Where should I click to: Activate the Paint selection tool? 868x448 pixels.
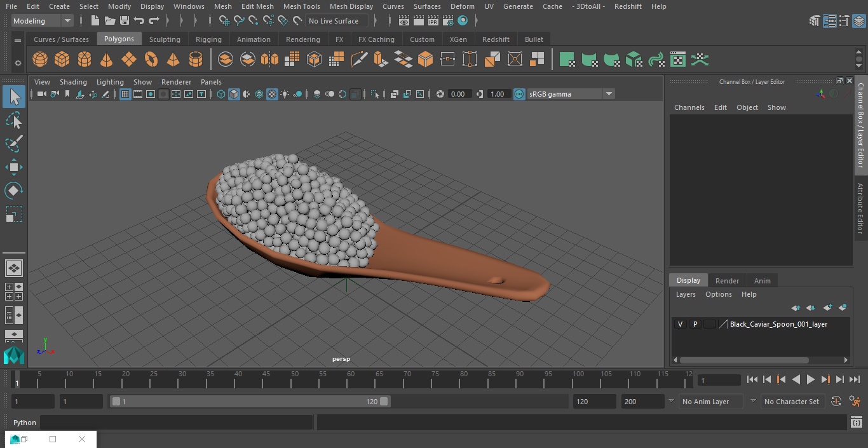click(14, 144)
